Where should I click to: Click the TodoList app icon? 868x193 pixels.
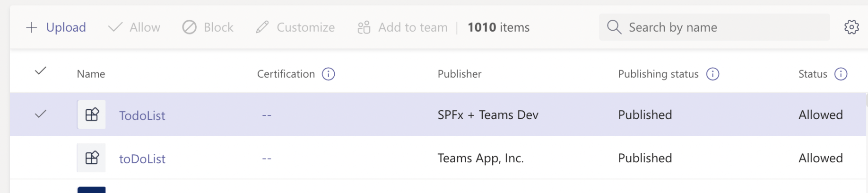coord(92,114)
